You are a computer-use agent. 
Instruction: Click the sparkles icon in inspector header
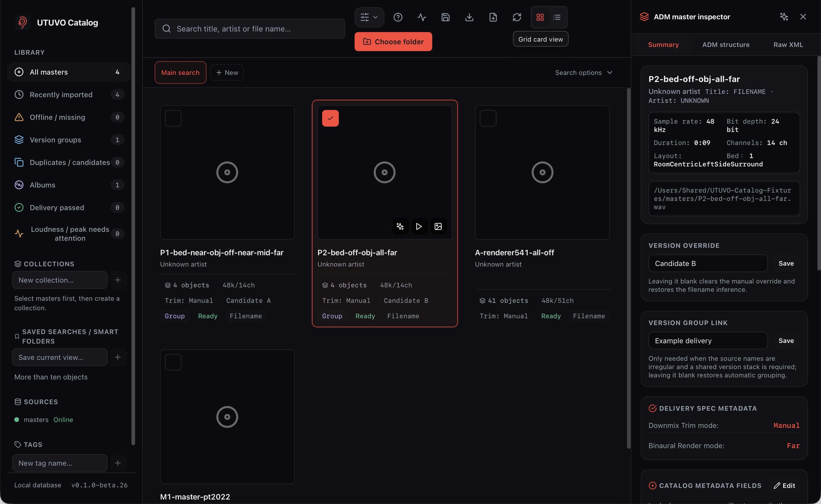(x=784, y=17)
